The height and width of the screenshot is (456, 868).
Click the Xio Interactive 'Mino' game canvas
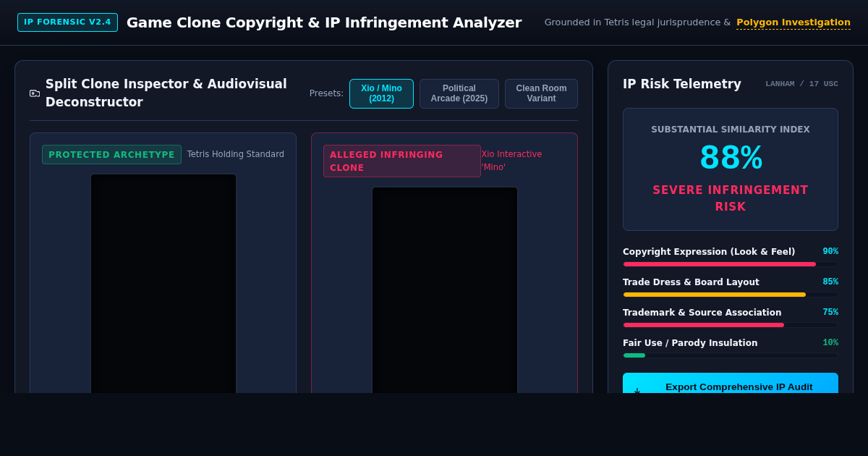(445, 290)
